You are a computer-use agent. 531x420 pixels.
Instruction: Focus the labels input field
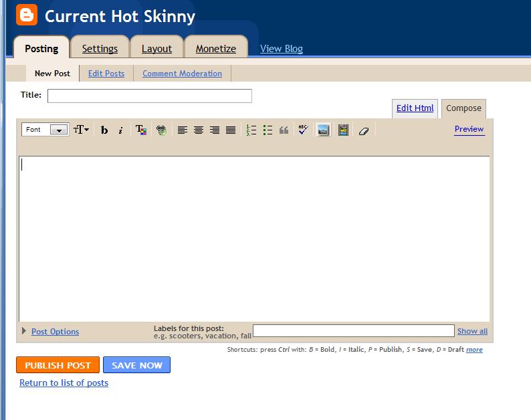coord(354,331)
